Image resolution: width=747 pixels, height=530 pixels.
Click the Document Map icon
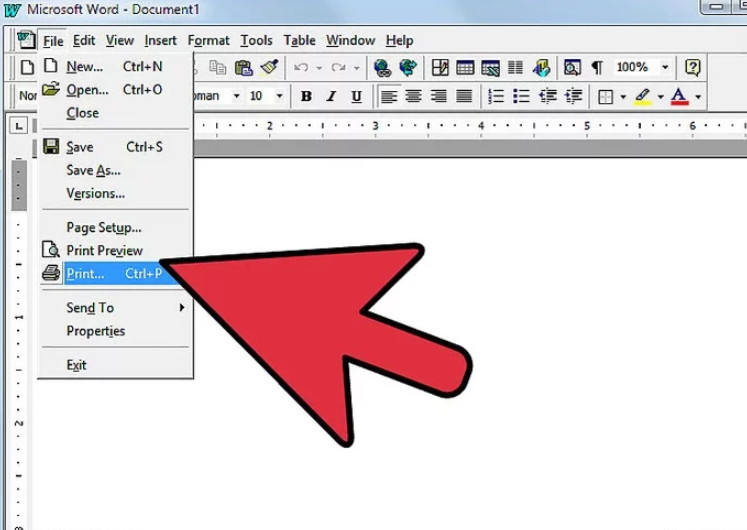pos(572,68)
